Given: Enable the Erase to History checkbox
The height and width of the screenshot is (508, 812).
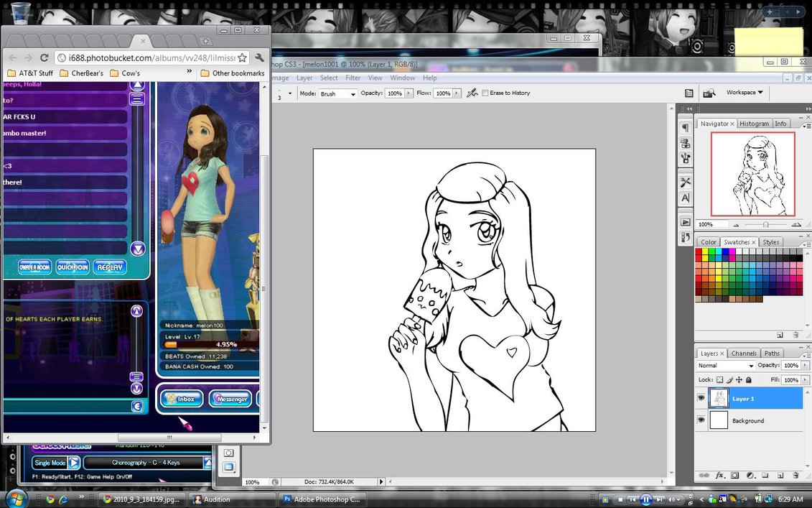Looking at the screenshot, I should click(x=485, y=93).
